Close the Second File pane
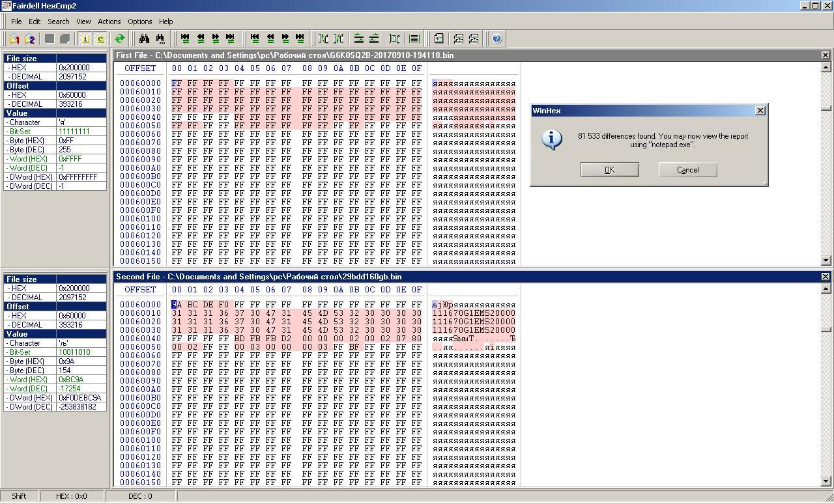Viewport: 834px width, 504px height. [x=826, y=277]
